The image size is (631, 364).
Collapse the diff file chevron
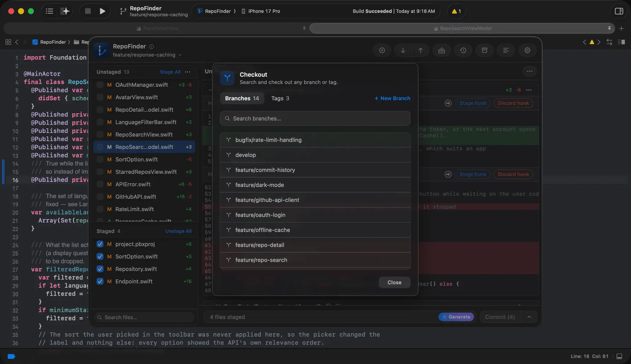[x=210, y=90]
